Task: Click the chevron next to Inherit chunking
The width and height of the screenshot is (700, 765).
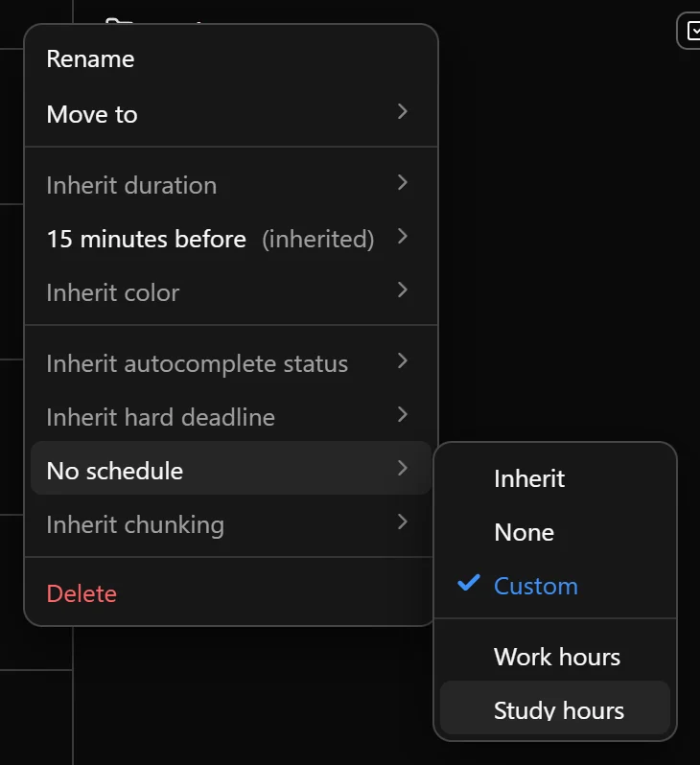Action: click(x=402, y=522)
